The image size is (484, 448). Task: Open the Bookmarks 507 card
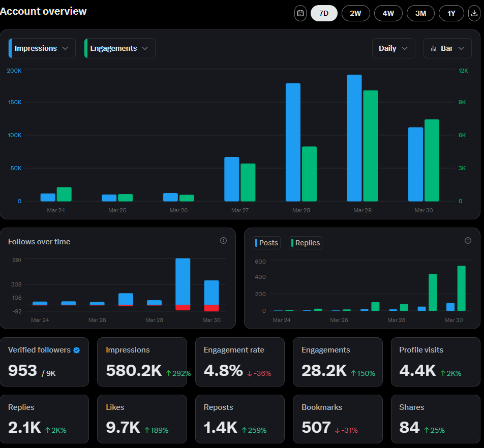[x=338, y=419]
